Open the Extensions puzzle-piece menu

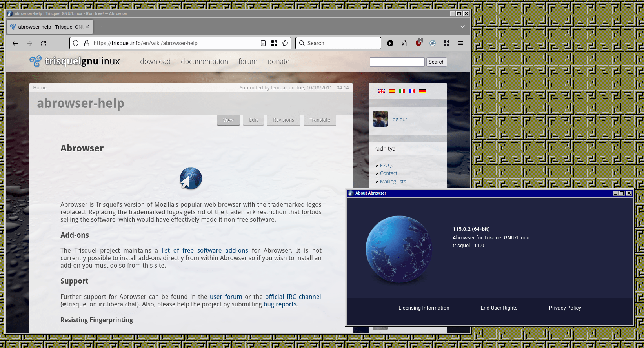point(404,43)
